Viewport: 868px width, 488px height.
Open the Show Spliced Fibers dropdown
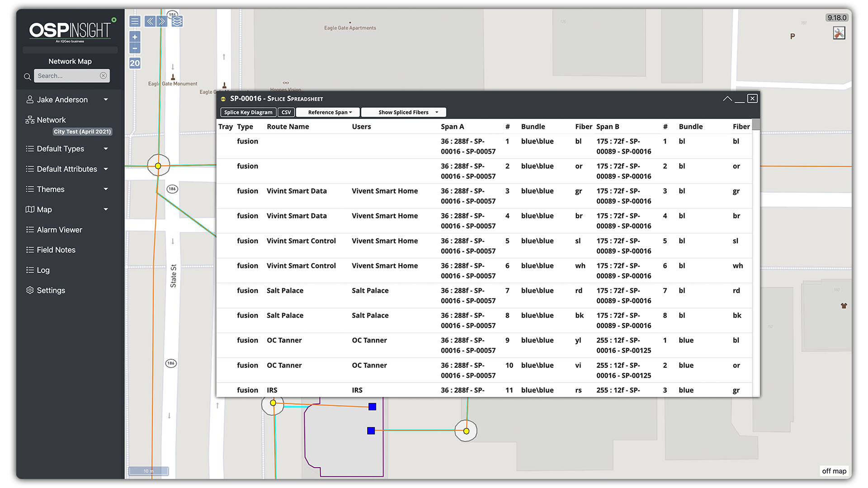tap(403, 112)
